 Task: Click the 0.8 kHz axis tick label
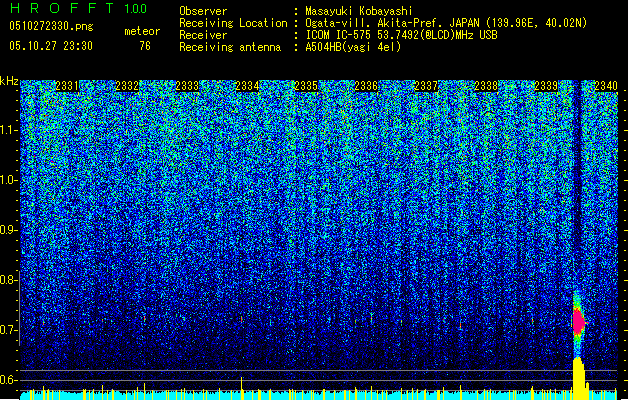[x=9, y=280]
